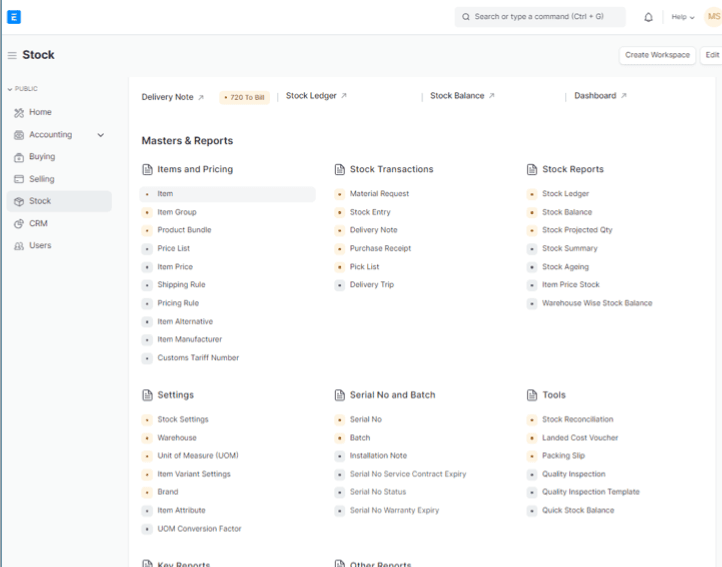Click the grey dot beside Price List
This screenshot has width=722, height=567.
147,249
